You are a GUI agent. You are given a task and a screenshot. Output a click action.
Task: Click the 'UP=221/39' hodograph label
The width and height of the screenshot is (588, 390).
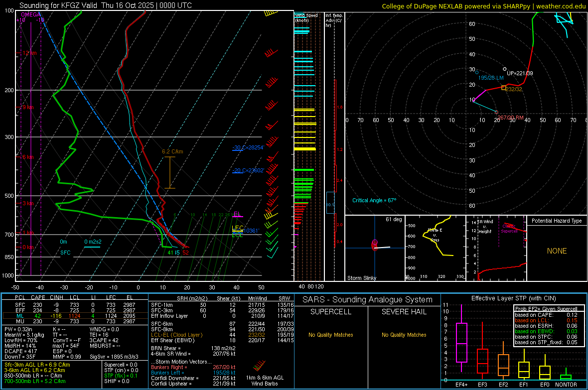[520, 73]
